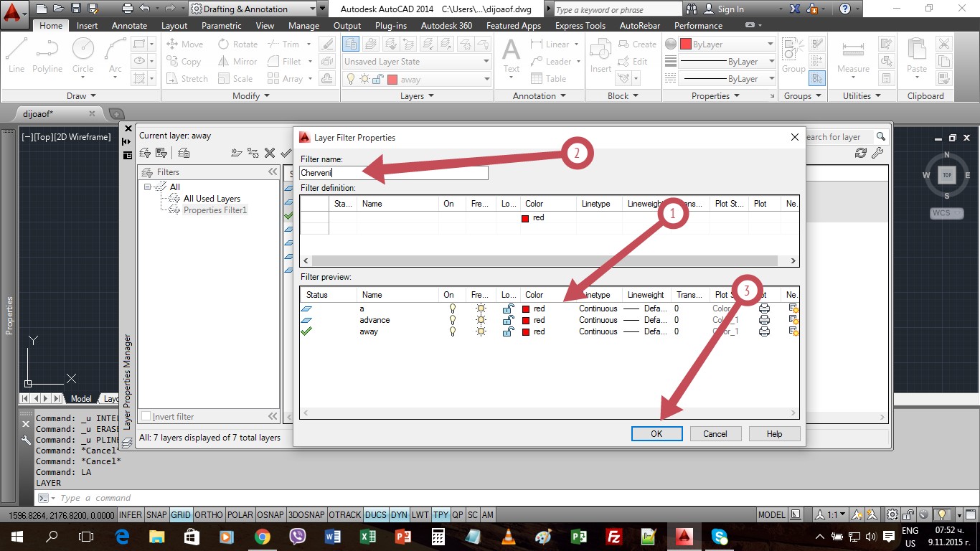Click the red swatch of layer advance
Image resolution: width=980 pixels, height=551 pixels.
pyautogui.click(x=526, y=320)
